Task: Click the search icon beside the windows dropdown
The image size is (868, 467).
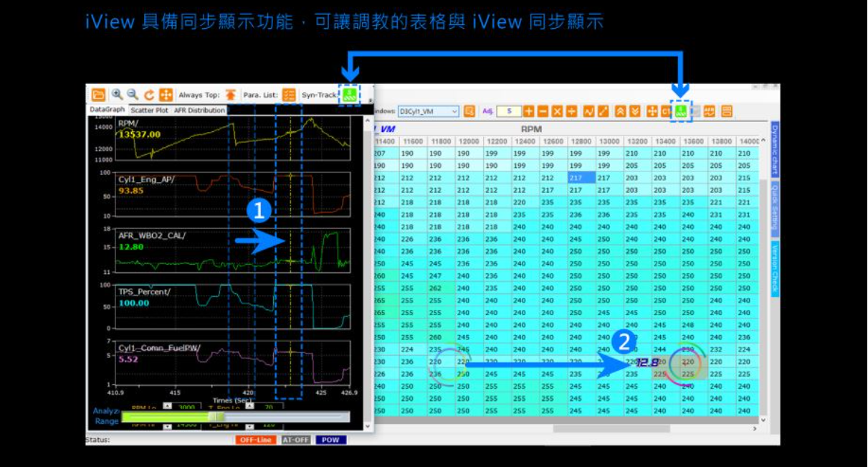Action: [x=469, y=111]
